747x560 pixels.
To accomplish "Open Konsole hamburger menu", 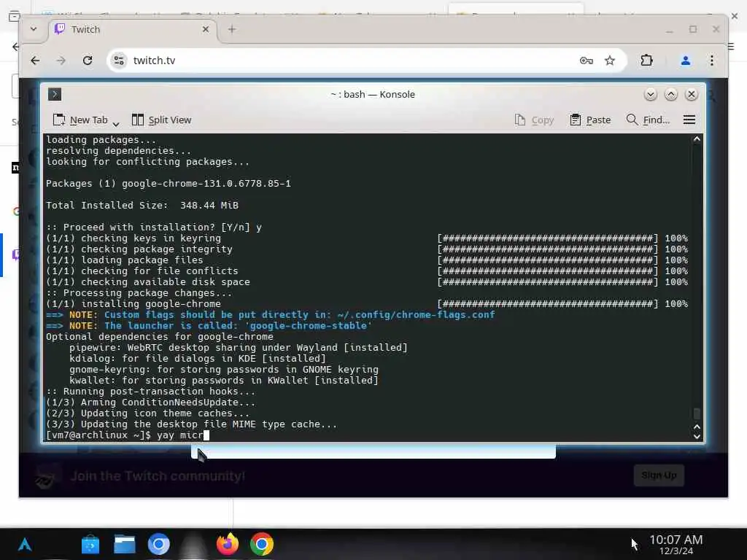I will tap(689, 120).
